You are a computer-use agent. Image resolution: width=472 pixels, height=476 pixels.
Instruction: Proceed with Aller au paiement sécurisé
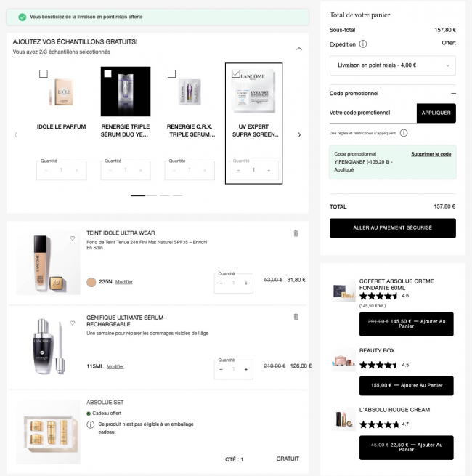pos(392,227)
